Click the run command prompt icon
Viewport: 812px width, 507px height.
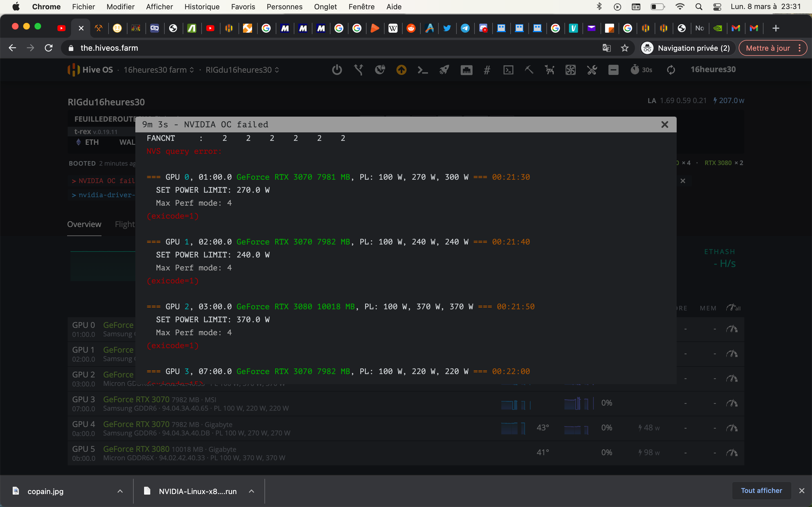coord(422,70)
